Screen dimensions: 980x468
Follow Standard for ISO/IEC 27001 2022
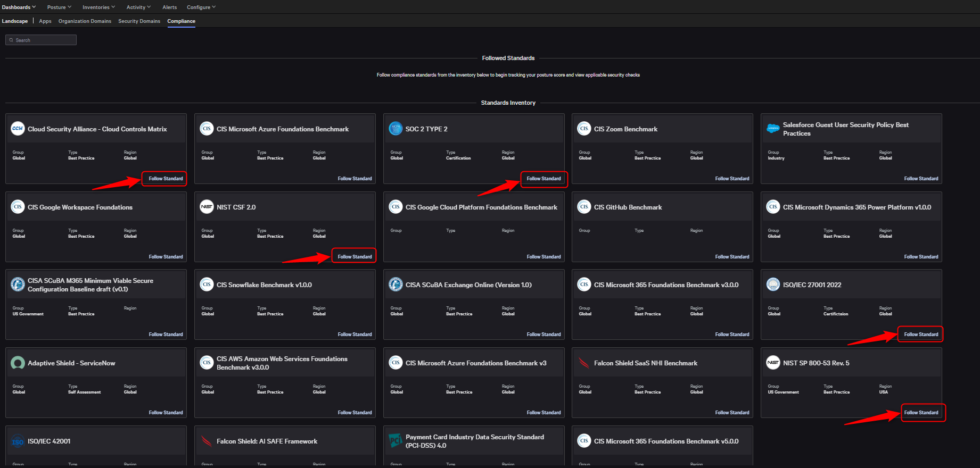(921, 335)
